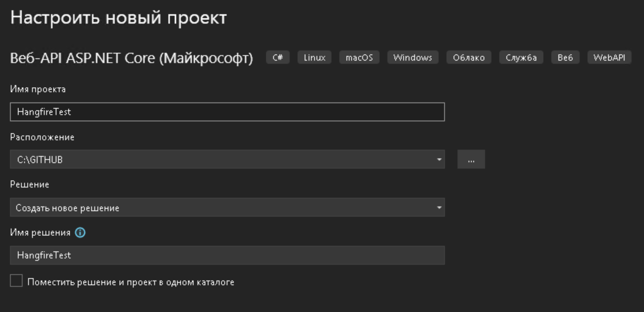Click the macOS platform tag
644x312 pixels.
click(x=359, y=58)
